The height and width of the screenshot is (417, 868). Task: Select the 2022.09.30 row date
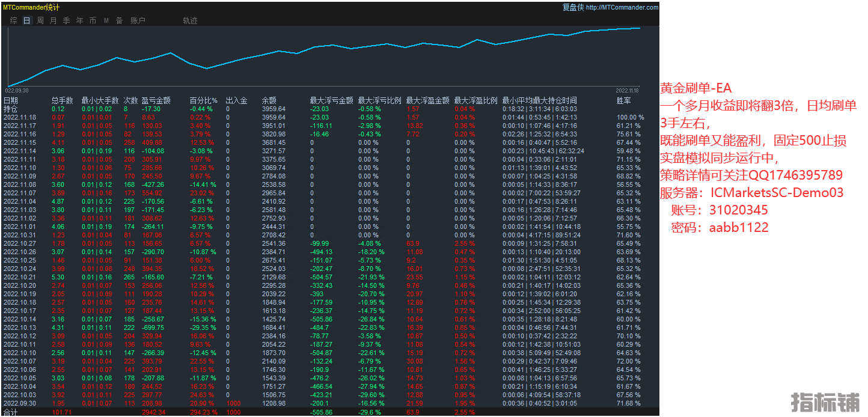(x=20, y=403)
